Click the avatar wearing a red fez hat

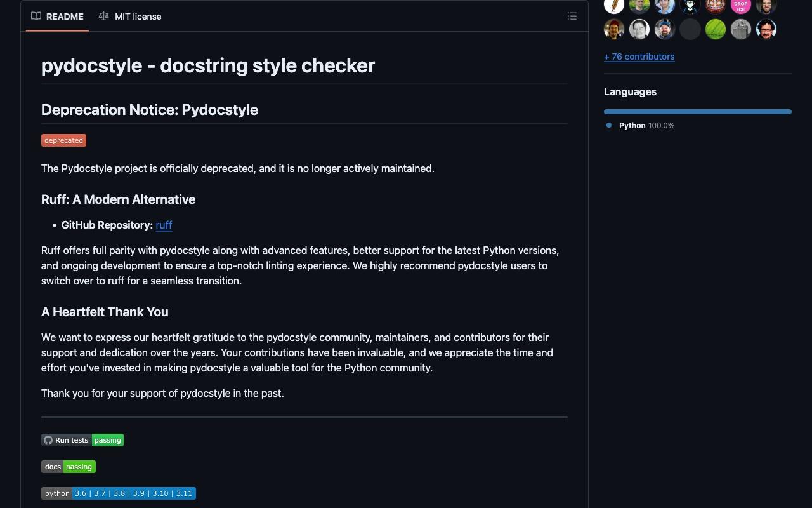[x=614, y=29]
